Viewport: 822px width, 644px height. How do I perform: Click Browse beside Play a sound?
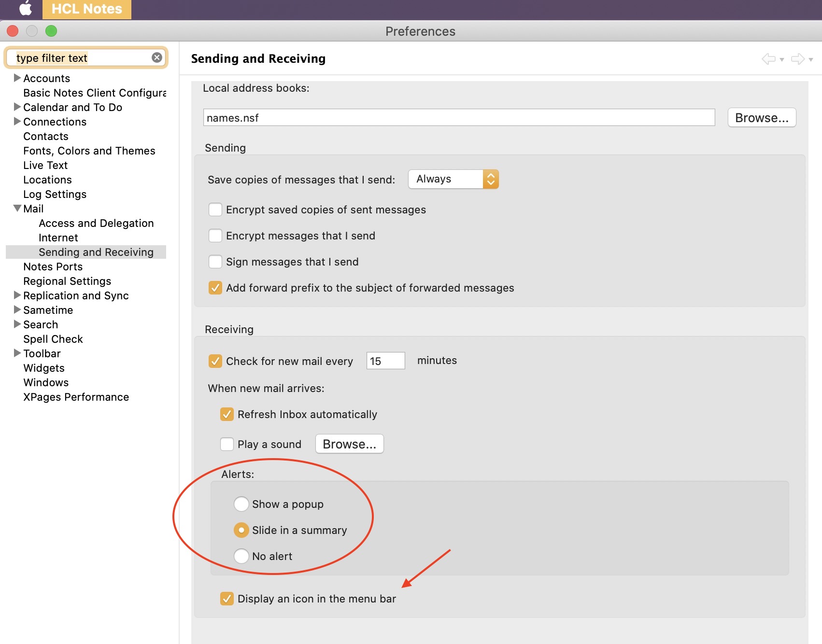click(x=349, y=444)
